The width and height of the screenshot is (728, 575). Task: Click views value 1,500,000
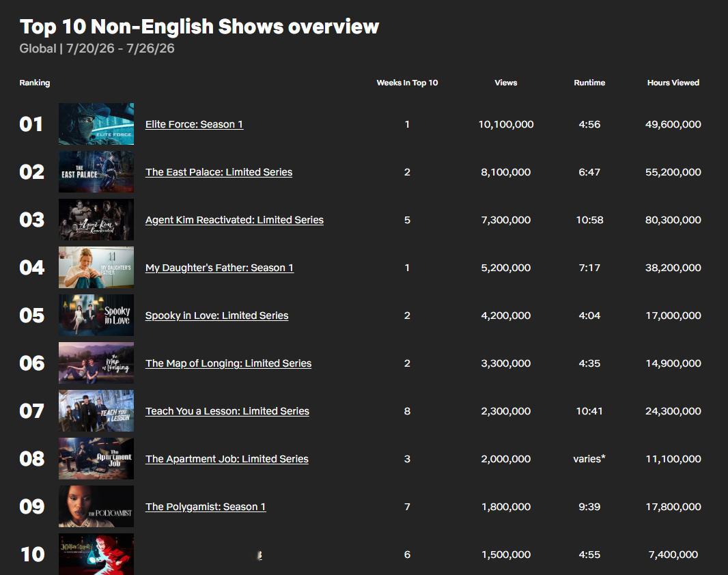point(506,555)
